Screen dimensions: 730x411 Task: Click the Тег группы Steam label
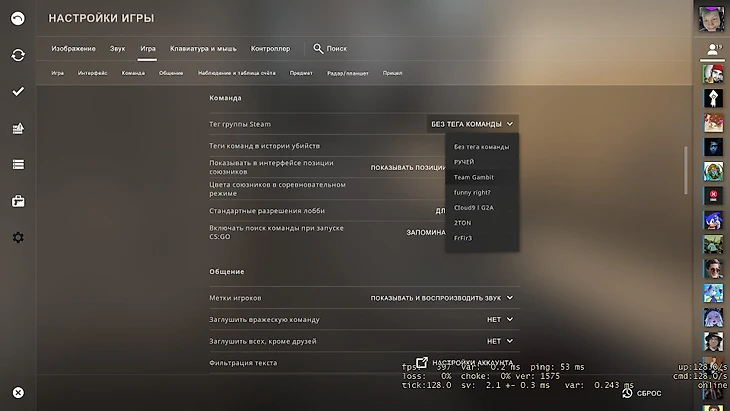click(x=240, y=124)
